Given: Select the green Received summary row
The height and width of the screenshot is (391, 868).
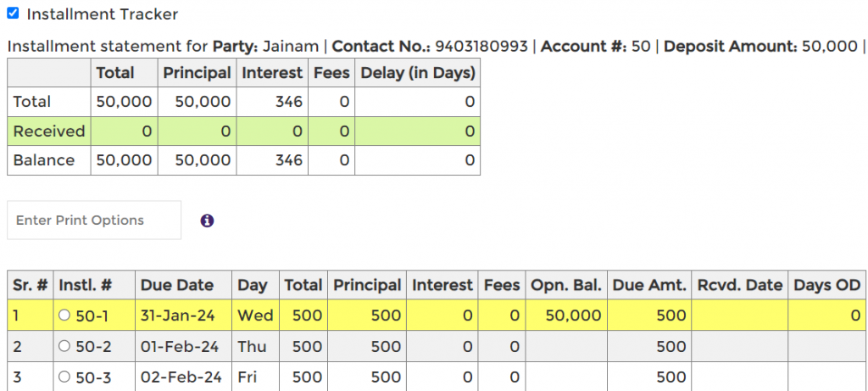Looking at the screenshot, I should pos(243,131).
